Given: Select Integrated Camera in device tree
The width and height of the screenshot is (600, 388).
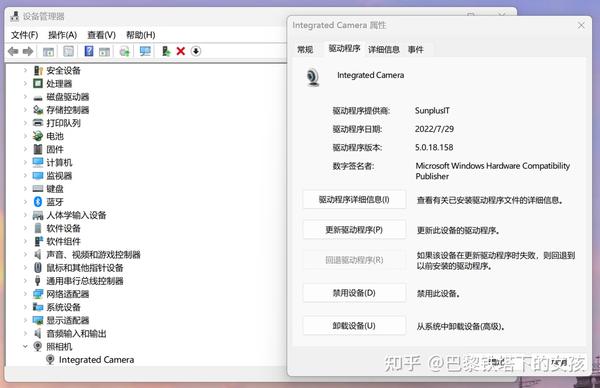Looking at the screenshot, I should [96, 360].
